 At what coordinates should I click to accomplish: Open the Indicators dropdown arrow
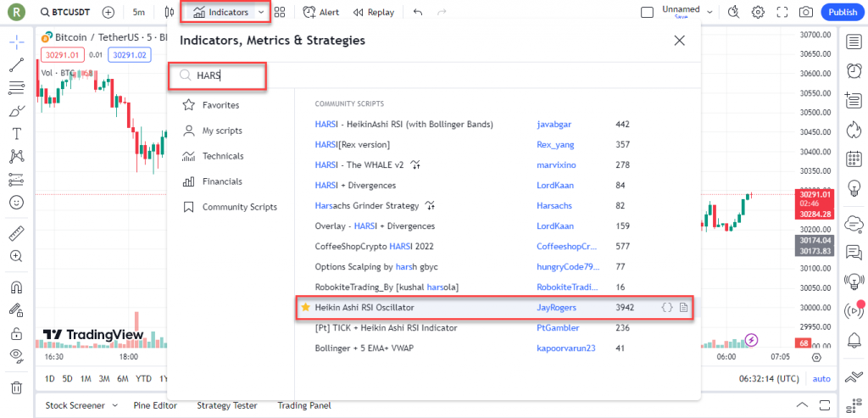pyautogui.click(x=261, y=13)
